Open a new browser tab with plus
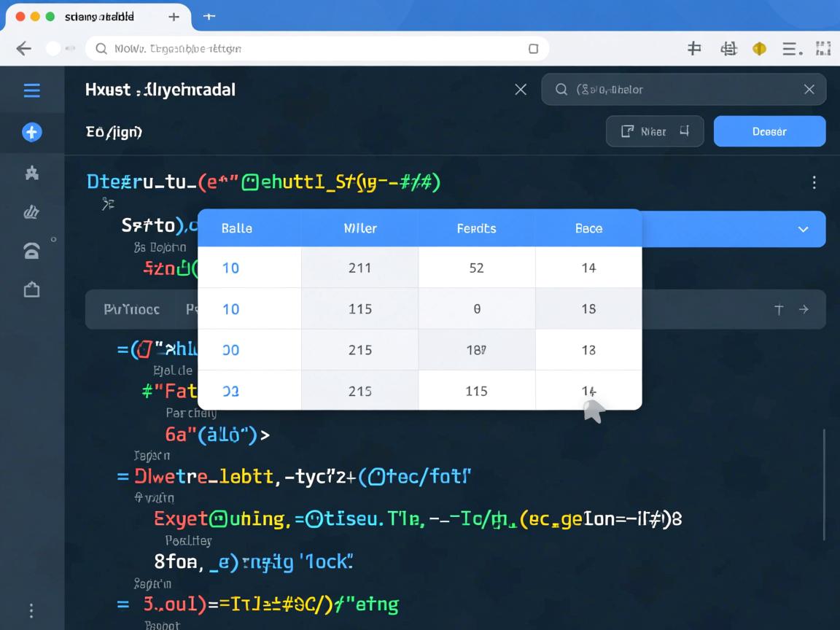This screenshot has width=840, height=630. click(174, 16)
